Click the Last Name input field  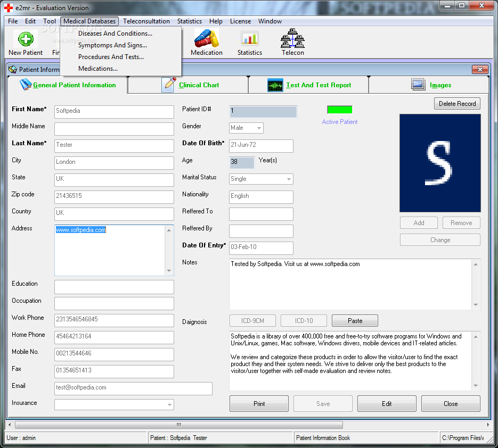click(x=114, y=146)
